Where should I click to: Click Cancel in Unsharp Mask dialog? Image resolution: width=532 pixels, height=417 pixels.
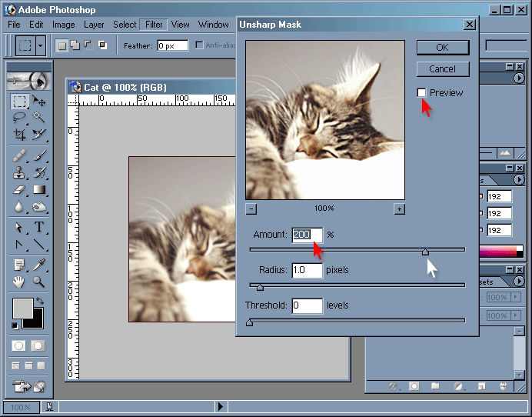[443, 69]
